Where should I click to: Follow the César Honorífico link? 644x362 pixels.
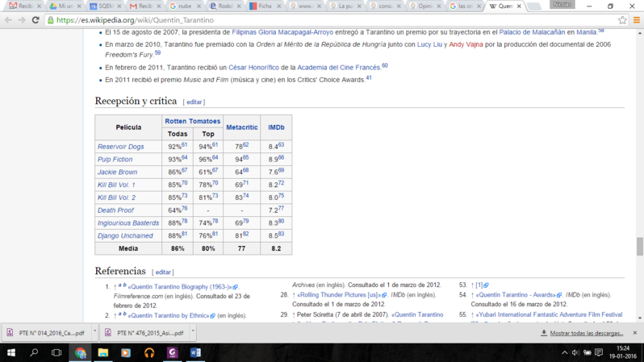pos(253,67)
